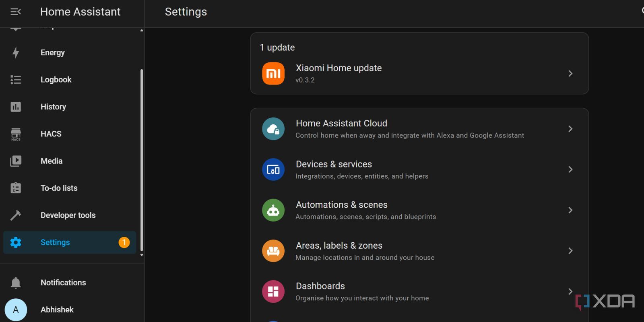This screenshot has height=322, width=644.
Task: Click the Home Assistant Cloud icon
Action: [x=273, y=129]
